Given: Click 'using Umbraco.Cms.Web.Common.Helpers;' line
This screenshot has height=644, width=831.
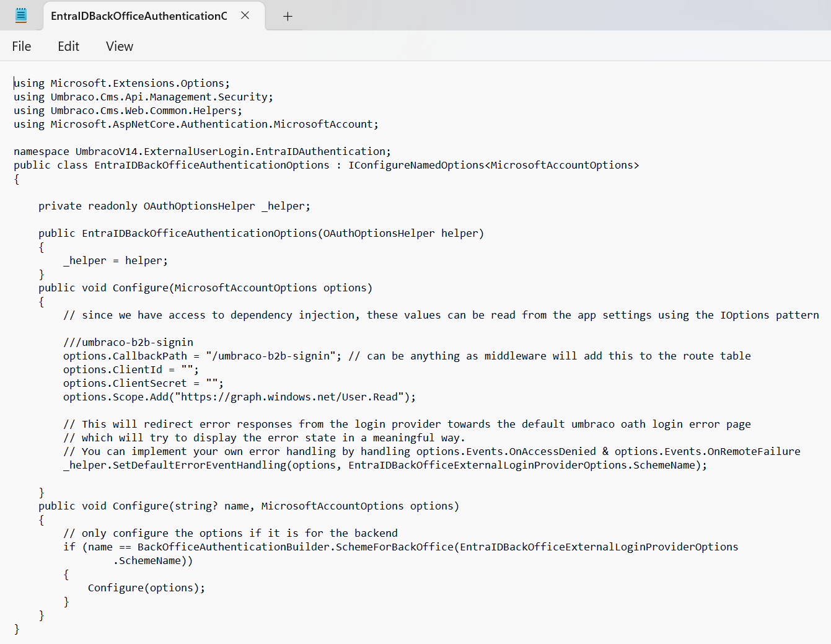Looking at the screenshot, I should point(128,110).
